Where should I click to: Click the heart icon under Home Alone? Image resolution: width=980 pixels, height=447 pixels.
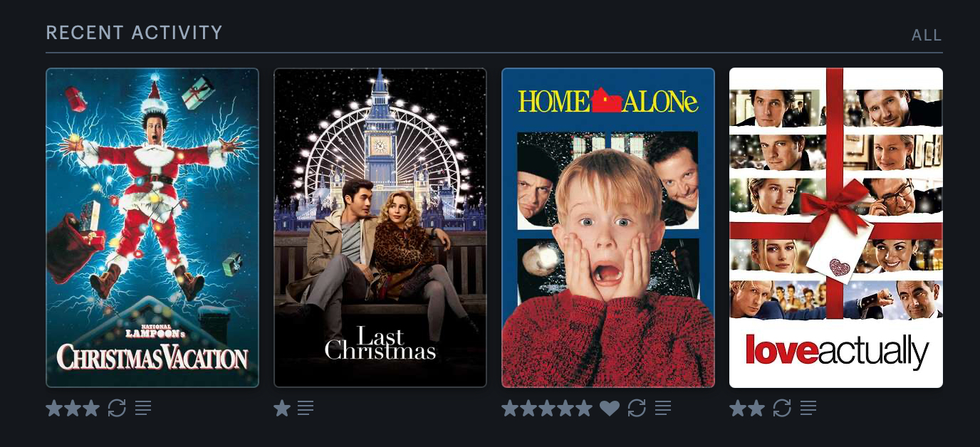pos(609,408)
